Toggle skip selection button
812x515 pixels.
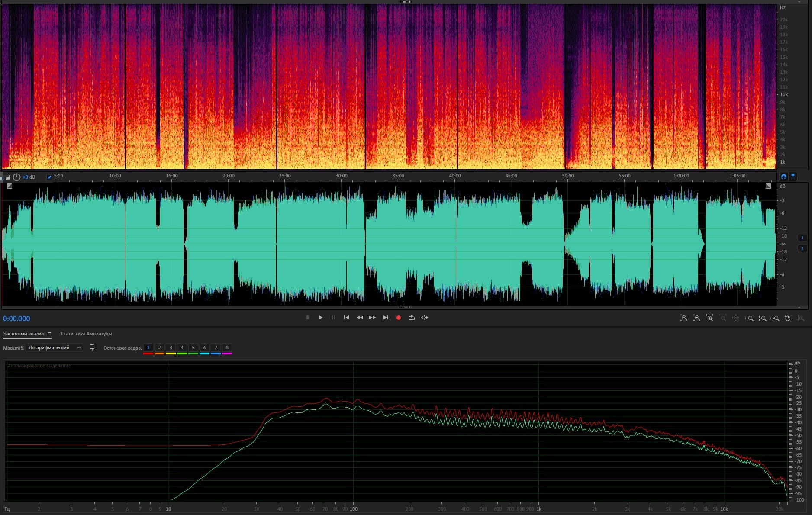coord(425,318)
